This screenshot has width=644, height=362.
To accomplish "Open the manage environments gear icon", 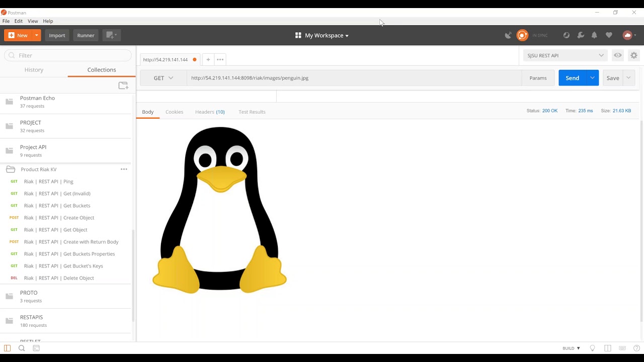I will pyautogui.click(x=634, y=55).
